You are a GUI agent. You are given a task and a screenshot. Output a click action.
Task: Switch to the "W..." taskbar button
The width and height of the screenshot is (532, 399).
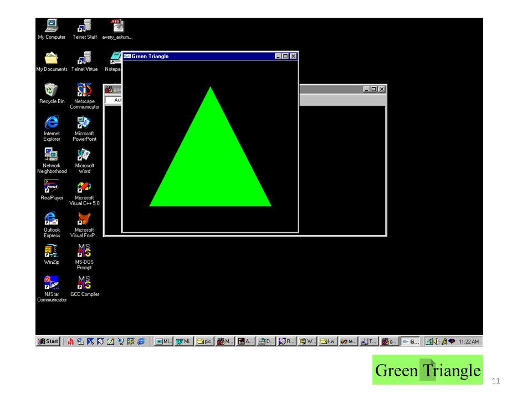[307, 341]
